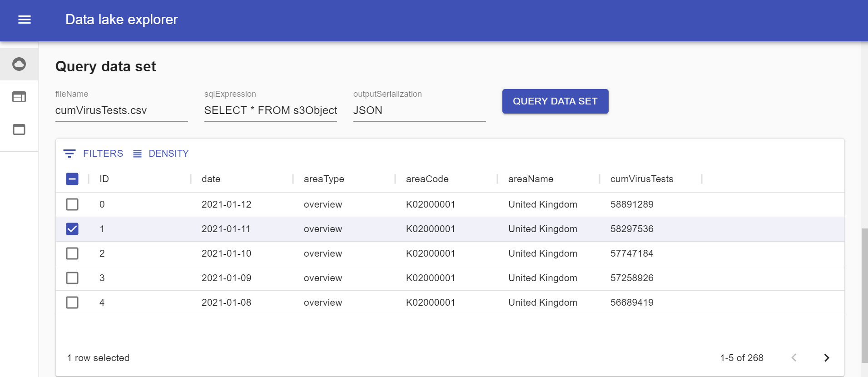Check the row with ID 0

(72, 204)
